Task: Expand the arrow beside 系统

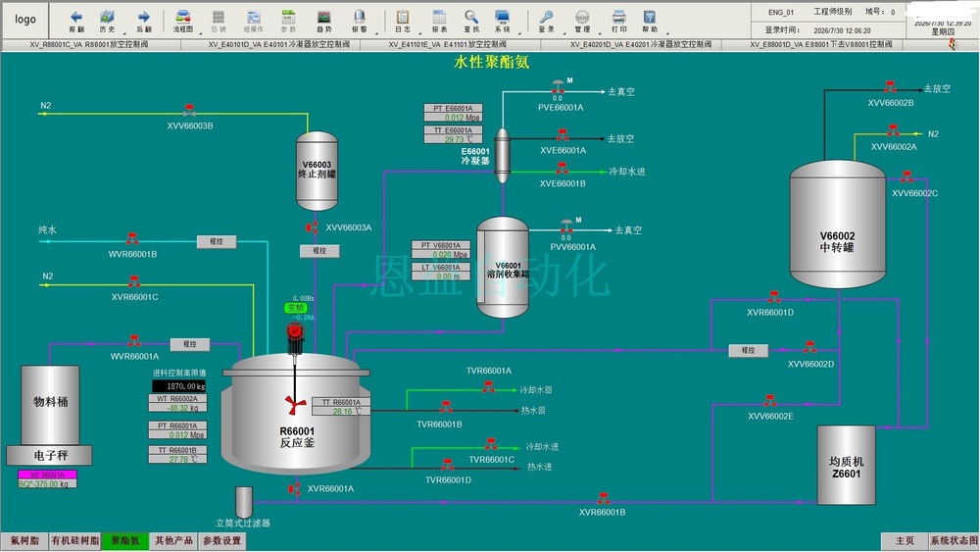Action: [x=518, y=32]
